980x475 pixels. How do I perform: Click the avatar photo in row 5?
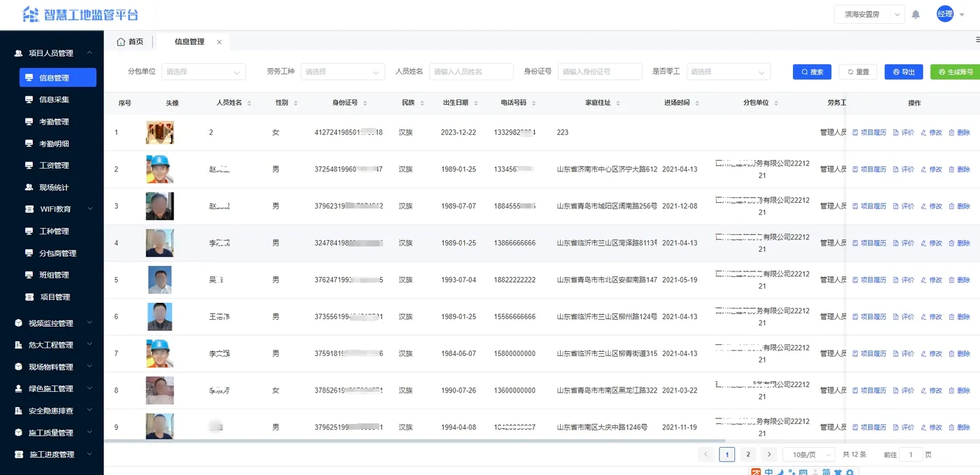coord(160,280)
